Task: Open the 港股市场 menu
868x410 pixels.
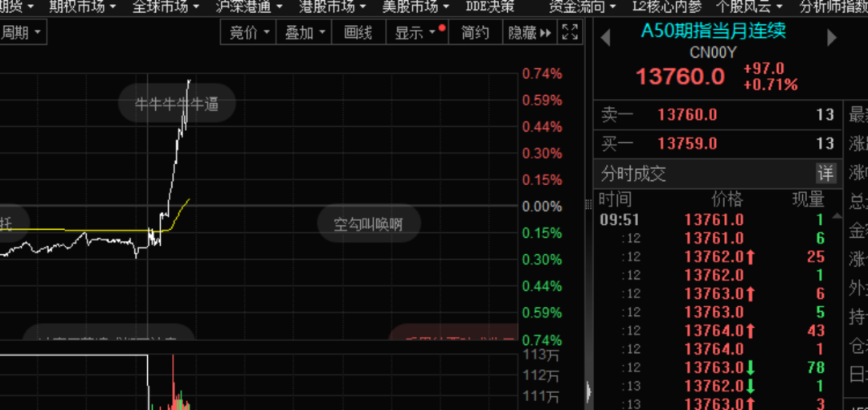Action: tap(332, 6)
